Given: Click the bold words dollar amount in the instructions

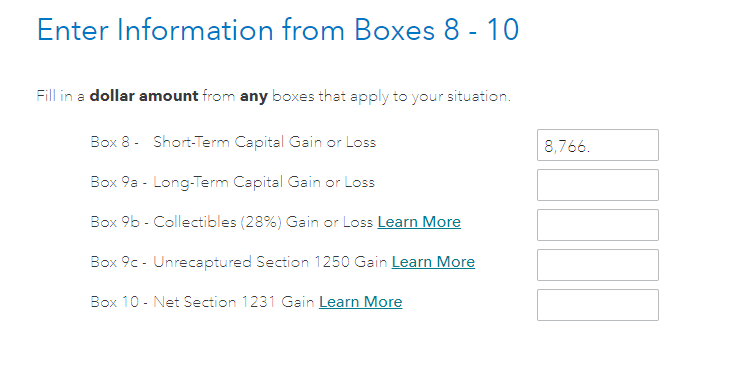Looking at the screenshot, I should coord(144,96).
